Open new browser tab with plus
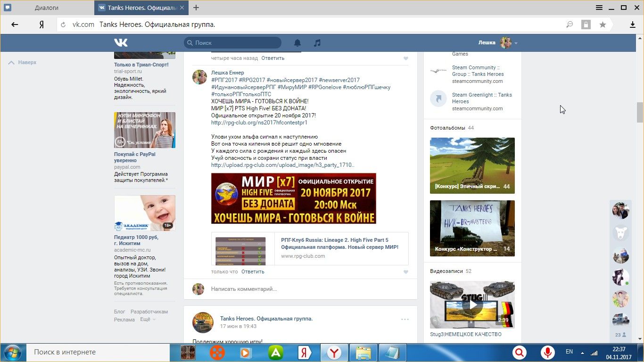644x362 pixels. point(196,8)
